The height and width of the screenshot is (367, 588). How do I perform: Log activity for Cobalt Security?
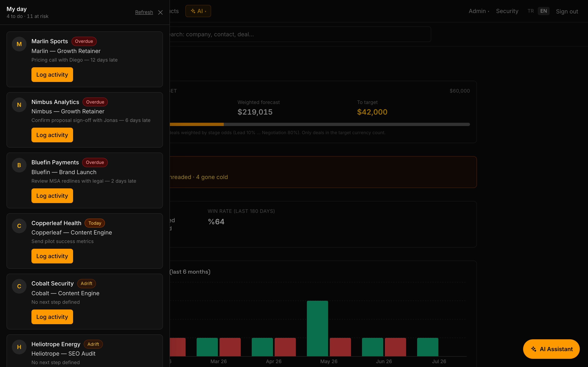(52, 317)
